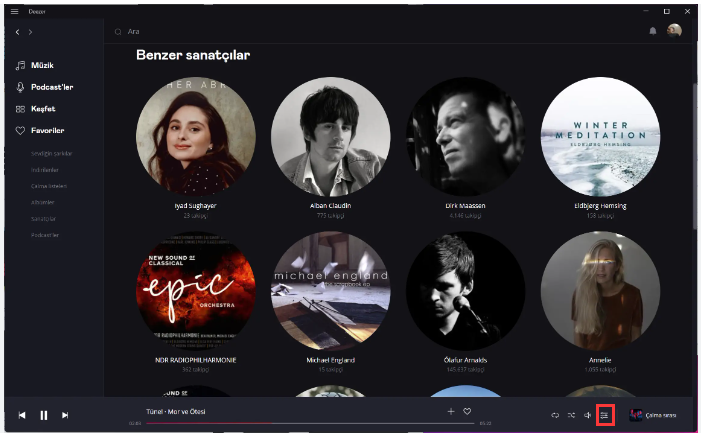The width and height of the screenshot is (701, 438).
Task: Open the Keşfet section
Action: (43, 109)
